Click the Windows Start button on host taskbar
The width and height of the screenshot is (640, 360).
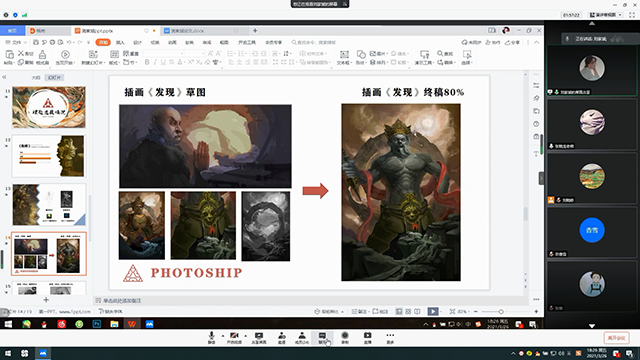coord(8,353)
